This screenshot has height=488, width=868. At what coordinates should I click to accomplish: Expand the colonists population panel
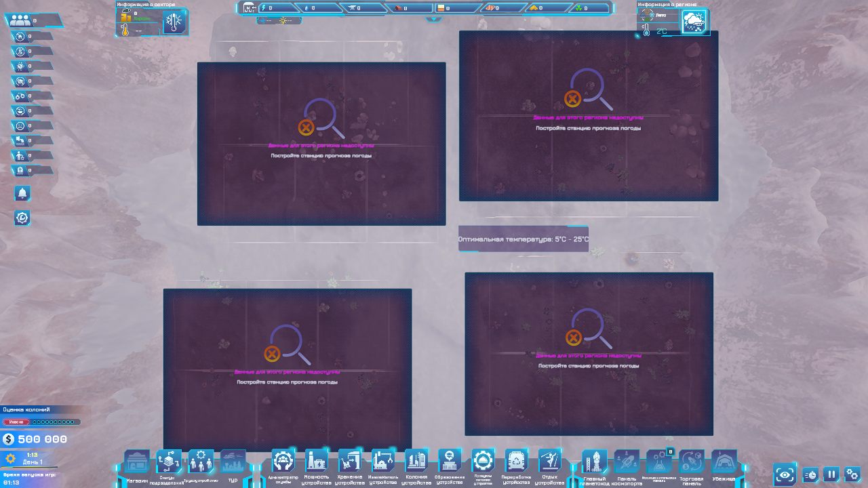tap(33, 20)
